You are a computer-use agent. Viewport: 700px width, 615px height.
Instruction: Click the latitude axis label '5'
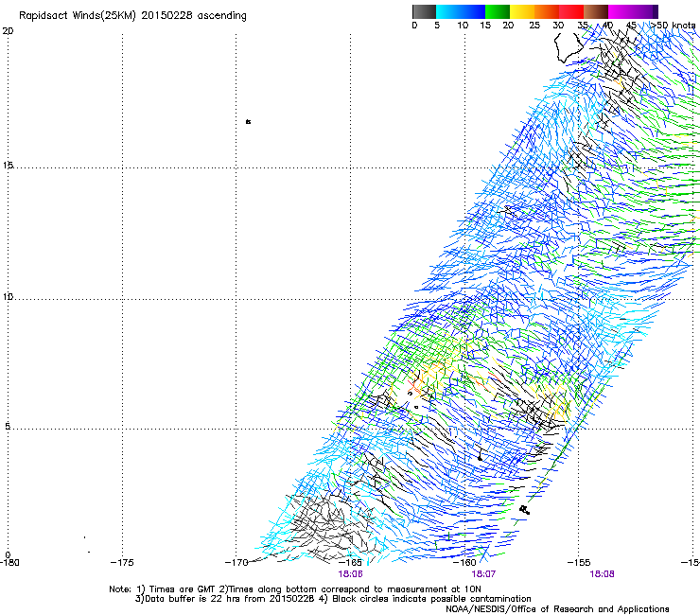pyautogui.click(x=8, y=426)
